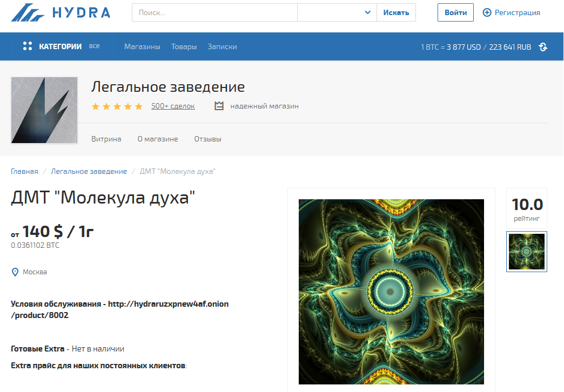Click the five-star shop rating

tap(117, 106)
